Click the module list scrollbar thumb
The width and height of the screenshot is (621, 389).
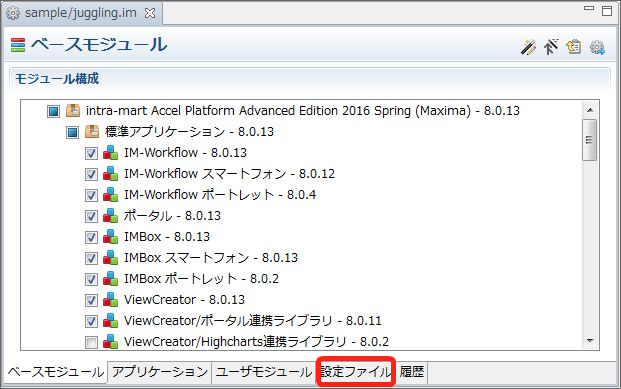click(590, 140)
